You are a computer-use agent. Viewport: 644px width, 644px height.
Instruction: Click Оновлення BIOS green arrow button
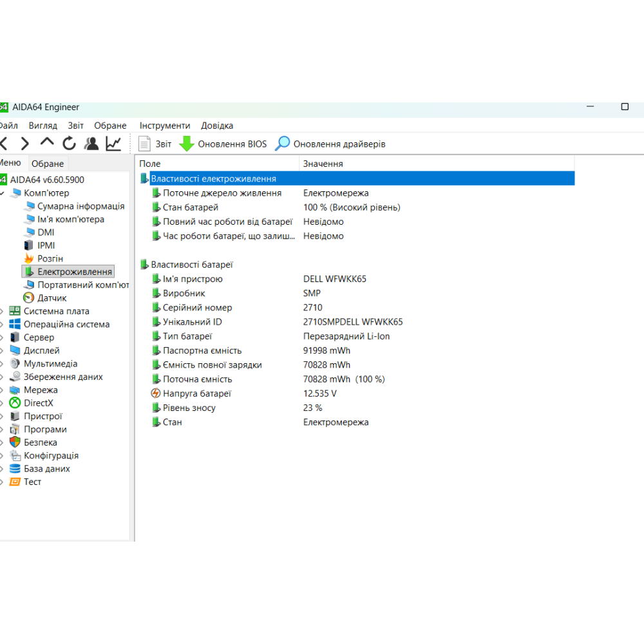pos(223,144)
